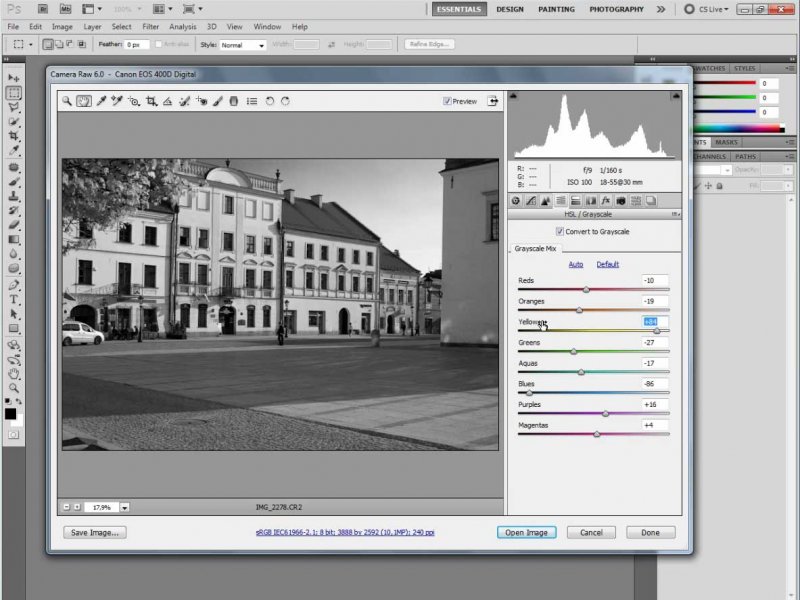Click the Open Image button

pos(525,532)
